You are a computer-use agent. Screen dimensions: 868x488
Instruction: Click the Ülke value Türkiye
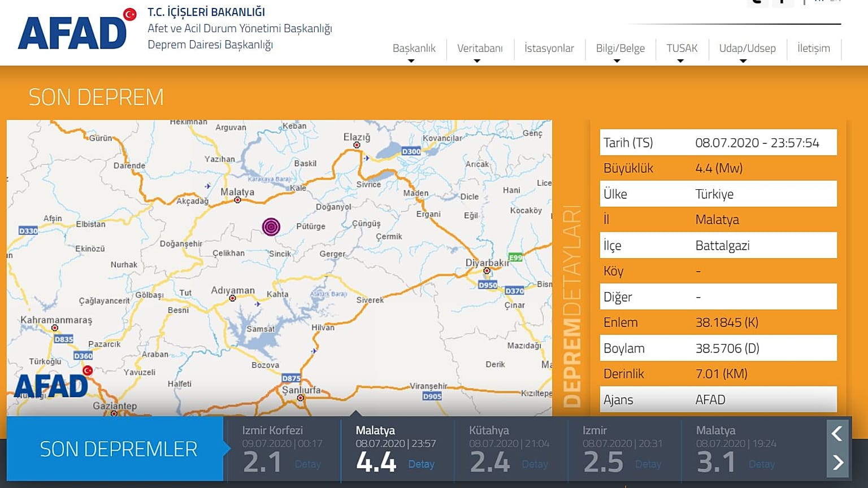[714, 194]
